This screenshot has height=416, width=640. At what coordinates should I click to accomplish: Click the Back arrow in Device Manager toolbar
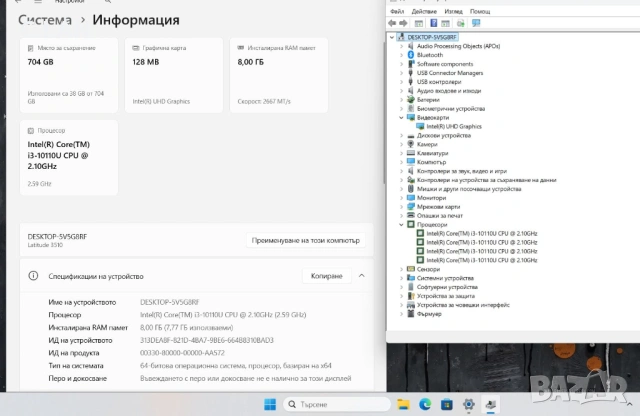(x=392, y=23)
